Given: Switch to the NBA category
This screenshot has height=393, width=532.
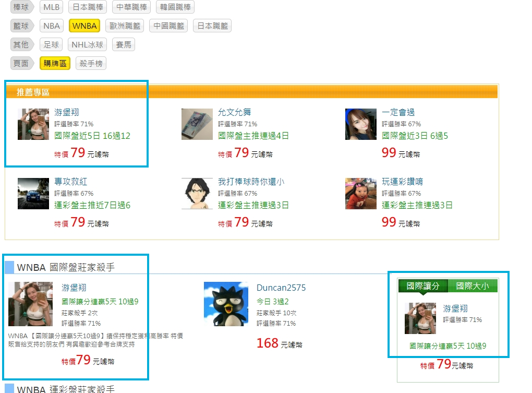Looking at the screenshot, I should click(x=52, y=26).
